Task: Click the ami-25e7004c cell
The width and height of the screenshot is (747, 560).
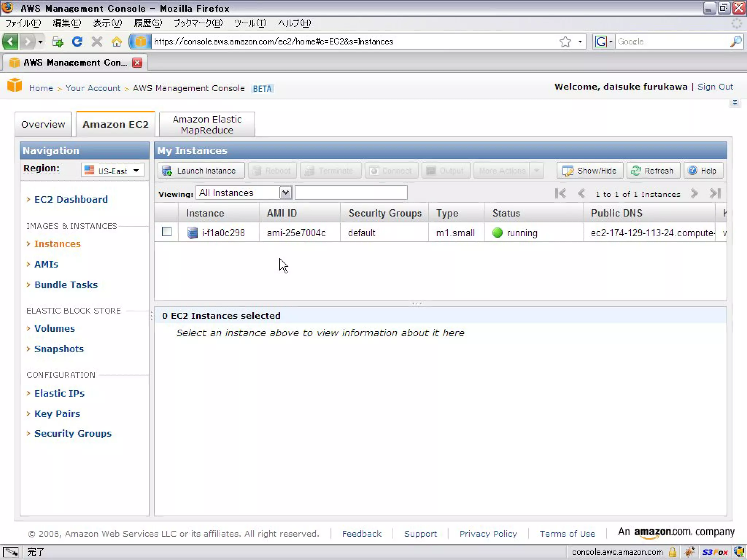Action: point(296,233)
